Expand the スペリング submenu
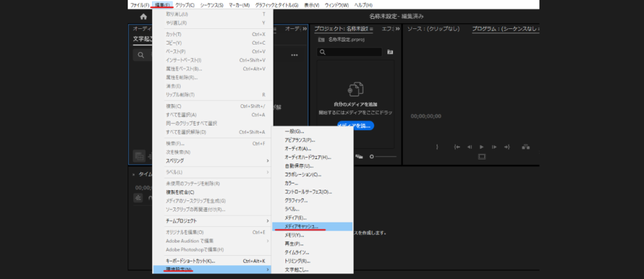This screenshot has height=279, width=644. tap(212, 161)
